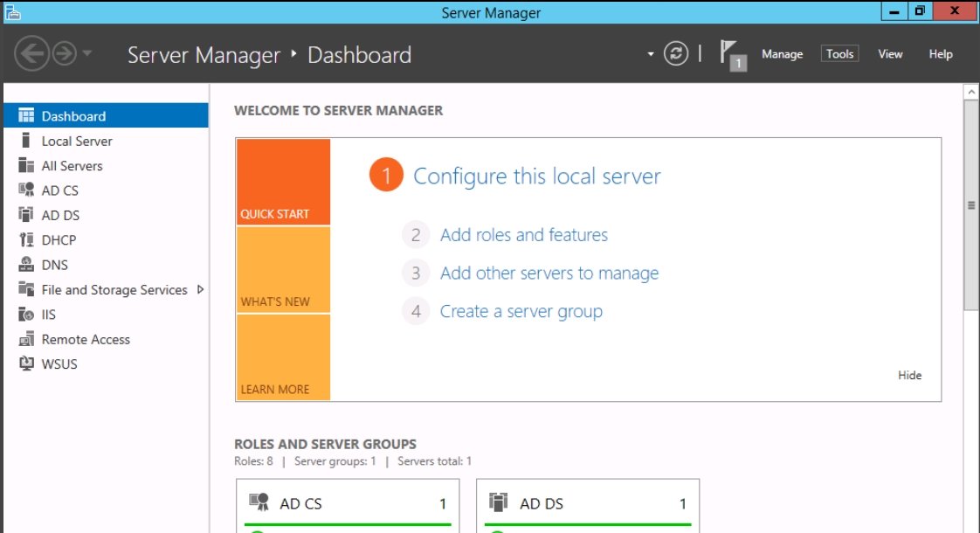Click the All Servers icon

click(x=26, y=165)
